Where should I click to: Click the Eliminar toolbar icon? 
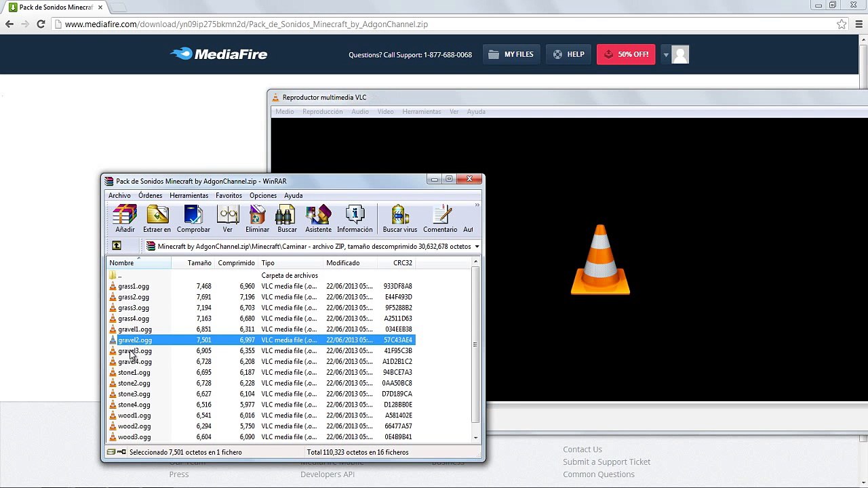[257, 219]
